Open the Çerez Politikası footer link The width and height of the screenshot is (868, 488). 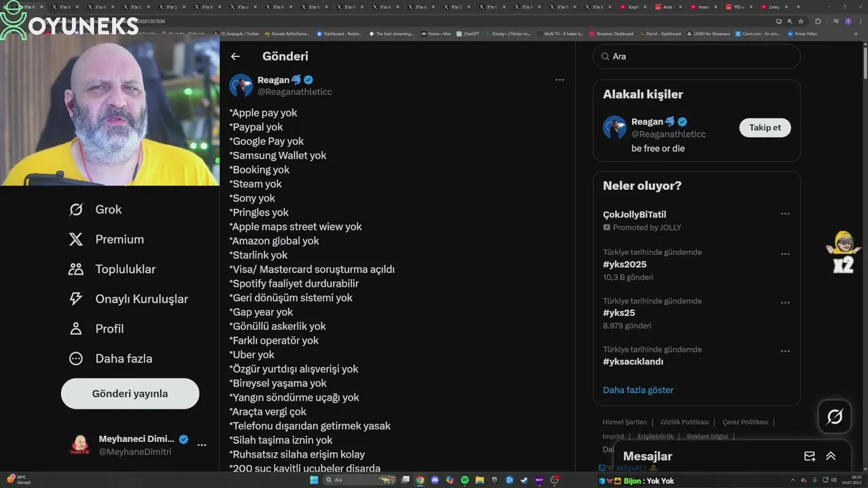[x=745, y=422]
